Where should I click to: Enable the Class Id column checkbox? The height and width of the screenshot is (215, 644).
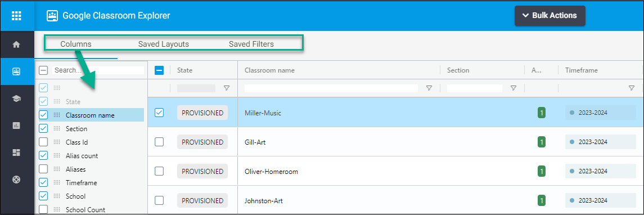[x=43, y=142]
